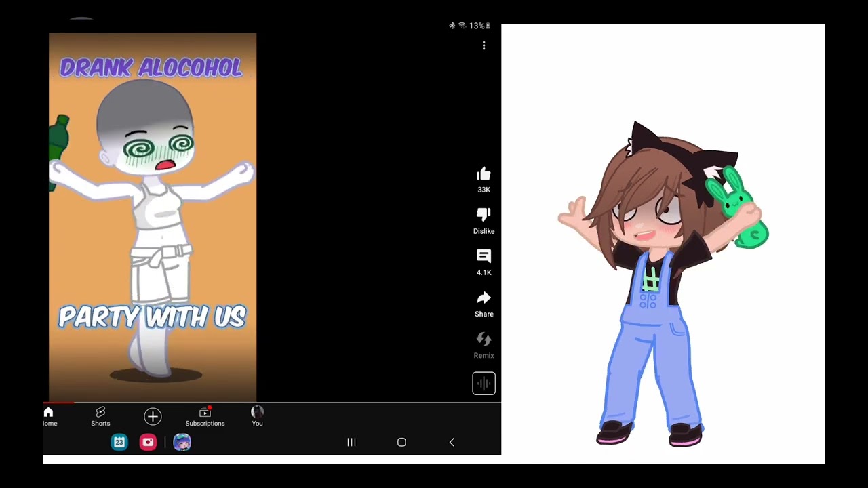Screen dimensions: 868x488
Task: Launch the red Camera app in taskbar
Action: coord(148,443)
